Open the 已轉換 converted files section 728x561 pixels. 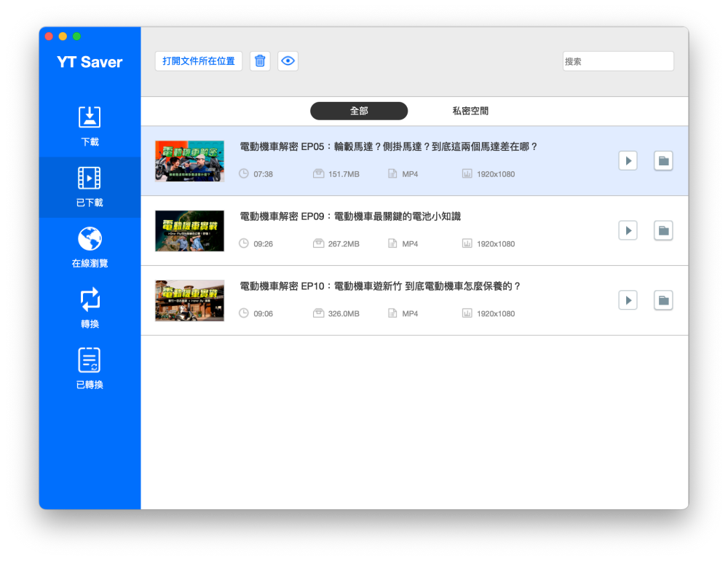click(x=90, y=361)
